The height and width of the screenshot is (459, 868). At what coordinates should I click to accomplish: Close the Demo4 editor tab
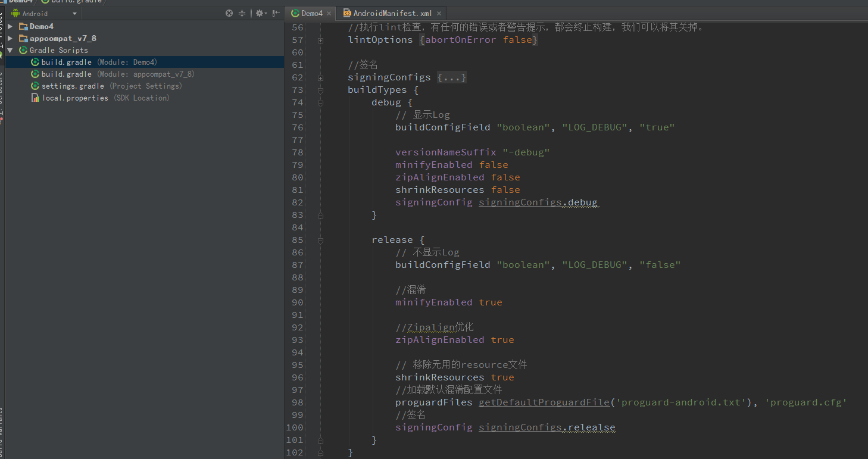coord(329,13)
